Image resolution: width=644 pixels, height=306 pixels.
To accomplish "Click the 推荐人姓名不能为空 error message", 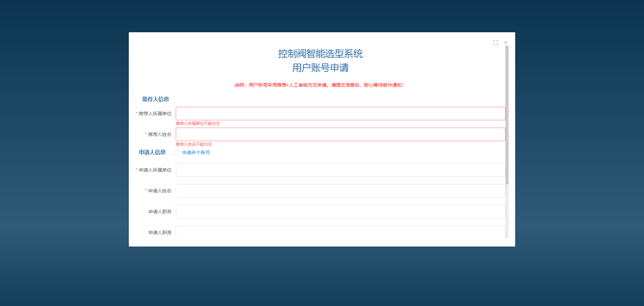I will (x=194, y=144).
